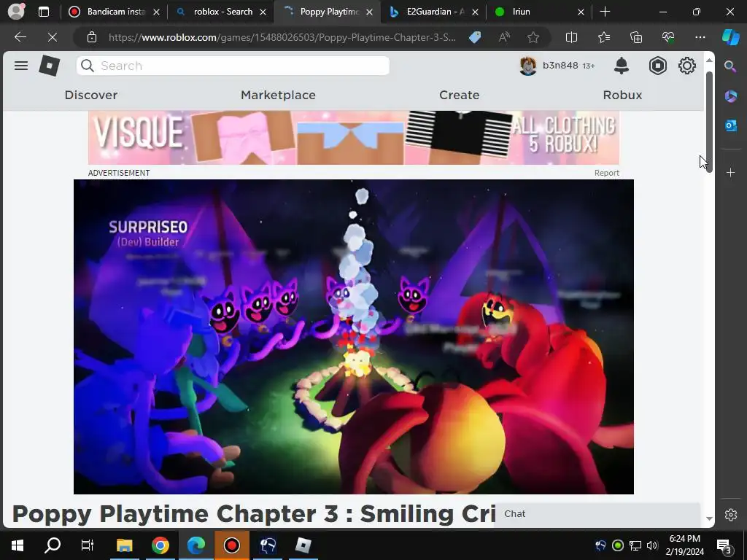Focus the Roblox Search input field
The width and height of the screenshot is (747, 560).
coord(233,66)
